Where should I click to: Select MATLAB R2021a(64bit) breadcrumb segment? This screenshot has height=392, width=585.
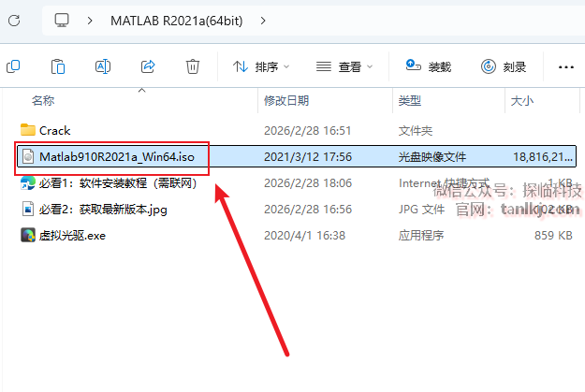click(x=177, y=21)
